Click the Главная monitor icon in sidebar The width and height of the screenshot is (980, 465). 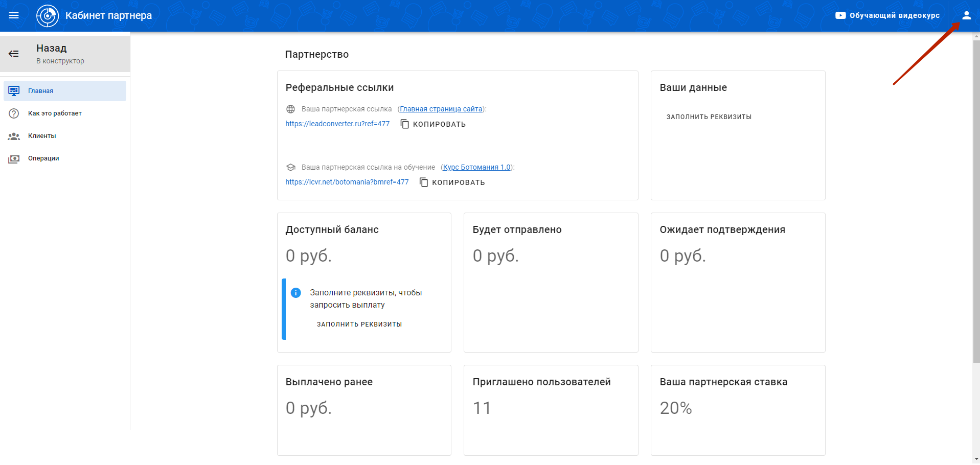click(14, 91)
